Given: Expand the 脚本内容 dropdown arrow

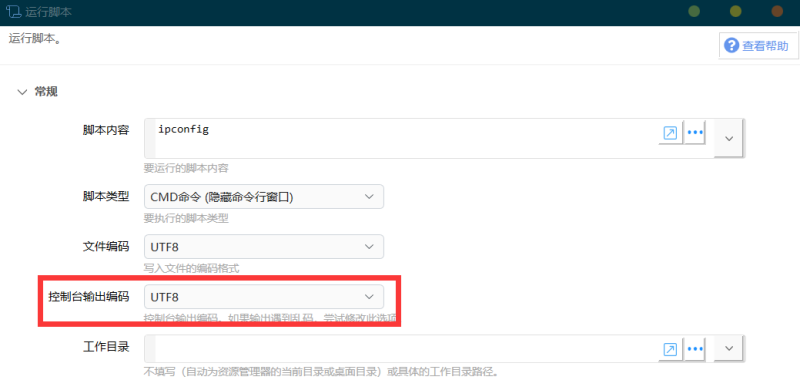Looking at the screenshot, I should pyautogui.click(x=729, y=138).
